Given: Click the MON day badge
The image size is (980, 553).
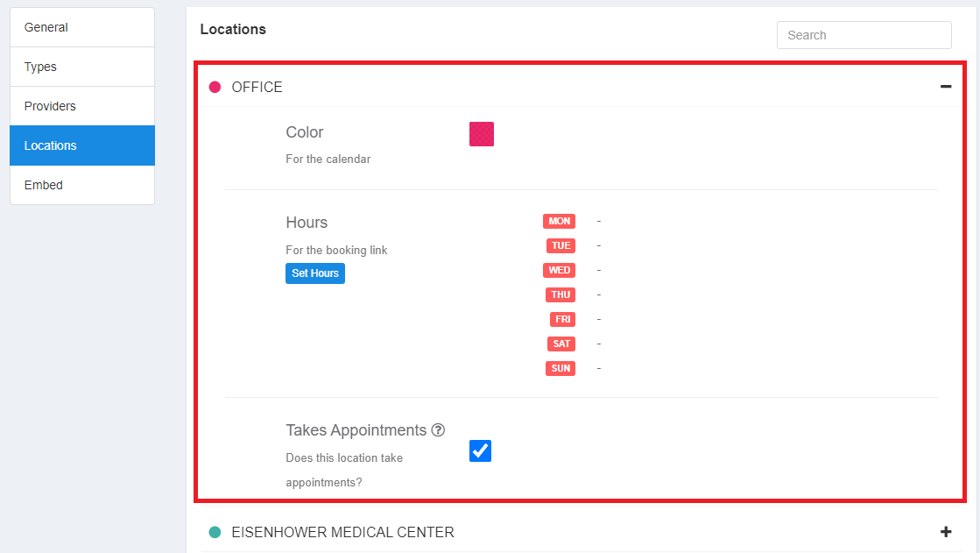Looking at the screenshot, I should coord(559,222).
